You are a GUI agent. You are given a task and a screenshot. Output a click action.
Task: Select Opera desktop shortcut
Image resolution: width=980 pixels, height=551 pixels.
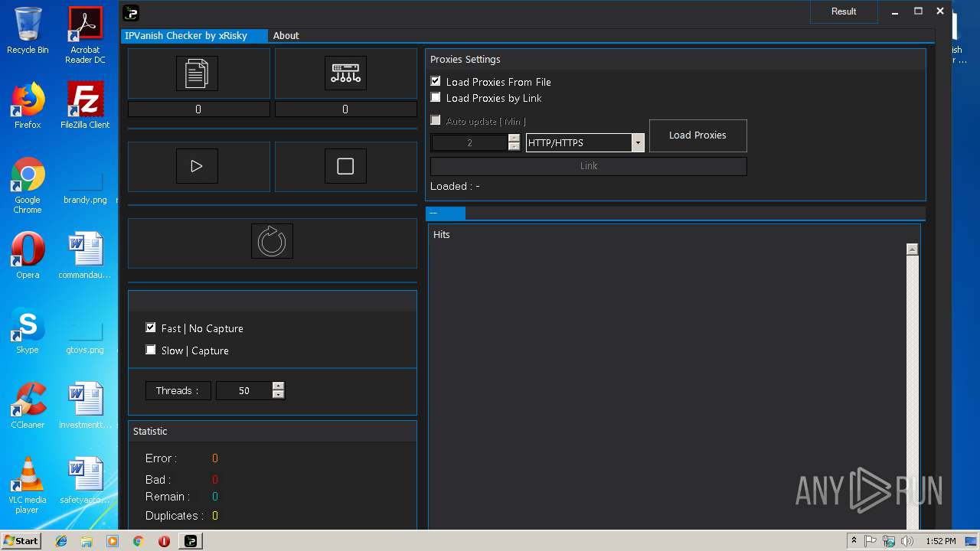click(28, 255)
